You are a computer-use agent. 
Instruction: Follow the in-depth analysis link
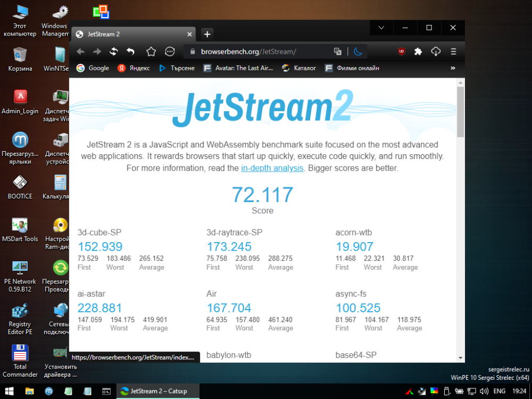point(272,168)
